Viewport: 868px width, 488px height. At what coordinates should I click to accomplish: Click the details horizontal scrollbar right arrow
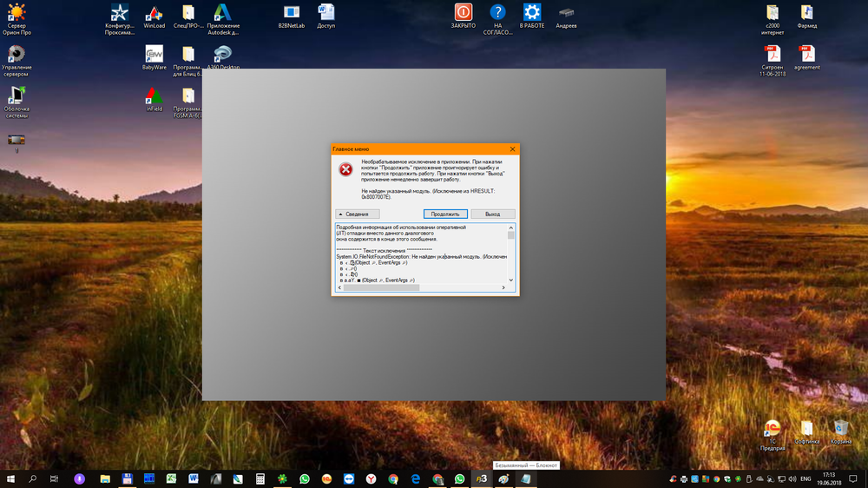tap(503, 287)
